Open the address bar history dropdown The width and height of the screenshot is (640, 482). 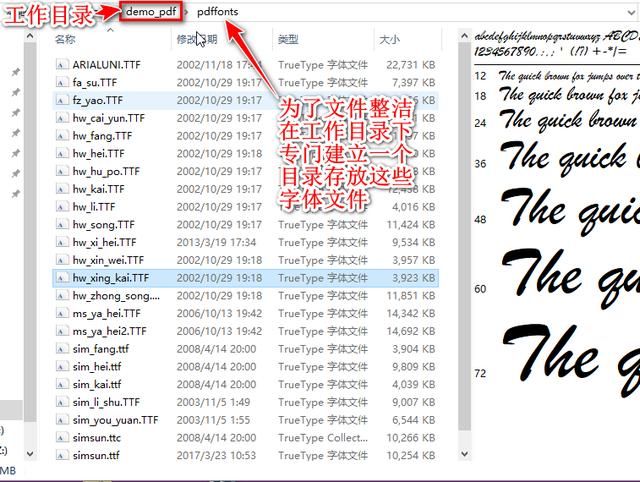[631, 12]
